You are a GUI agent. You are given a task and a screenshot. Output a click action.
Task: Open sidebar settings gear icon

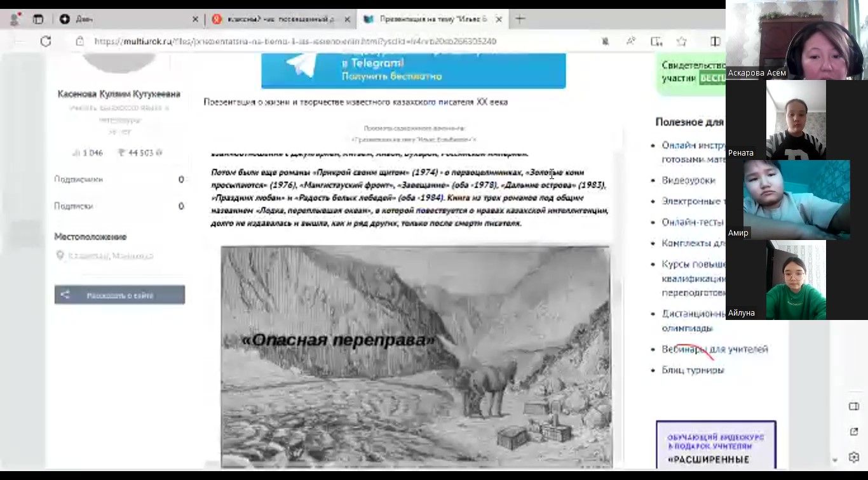point(854,457)
